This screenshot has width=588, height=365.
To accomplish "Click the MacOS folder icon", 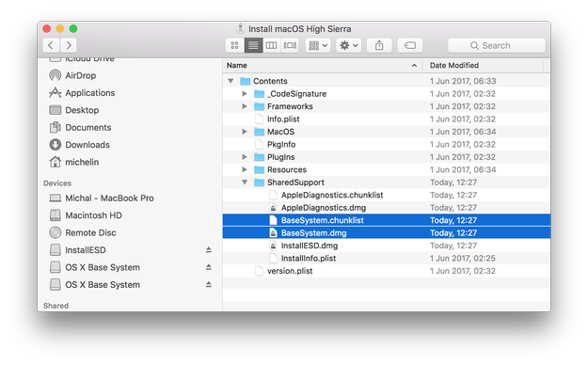I will tap(259, 132).
